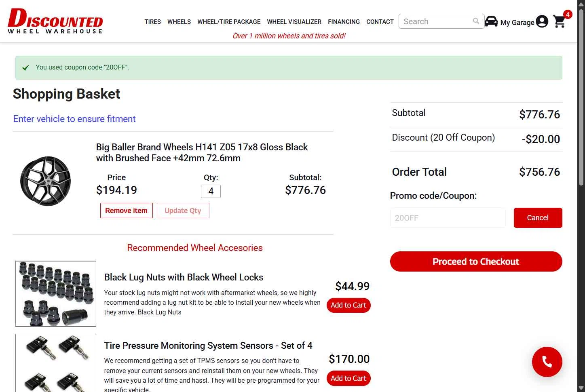Click the red phone call button

point(547,362)
